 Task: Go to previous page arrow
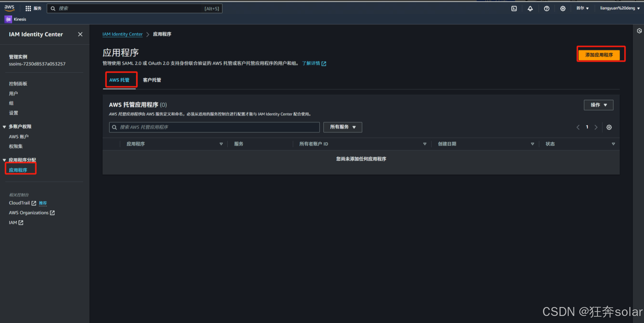[578, 127]
